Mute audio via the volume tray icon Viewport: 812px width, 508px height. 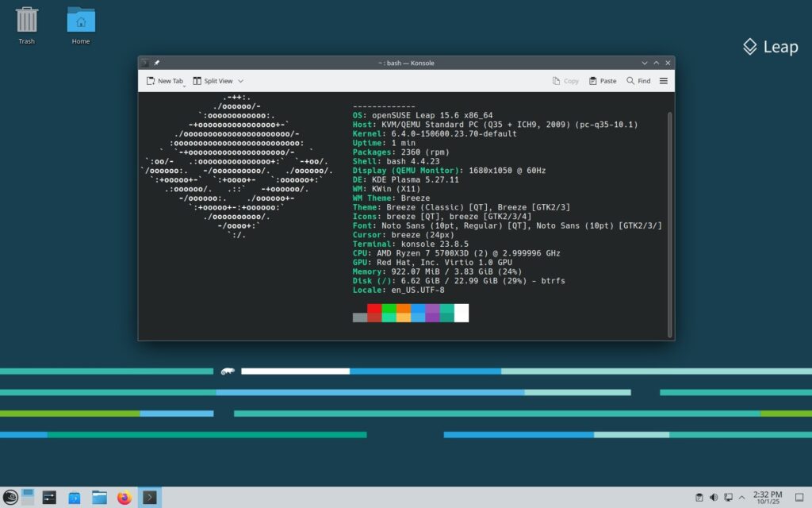[x=714, y=497]
